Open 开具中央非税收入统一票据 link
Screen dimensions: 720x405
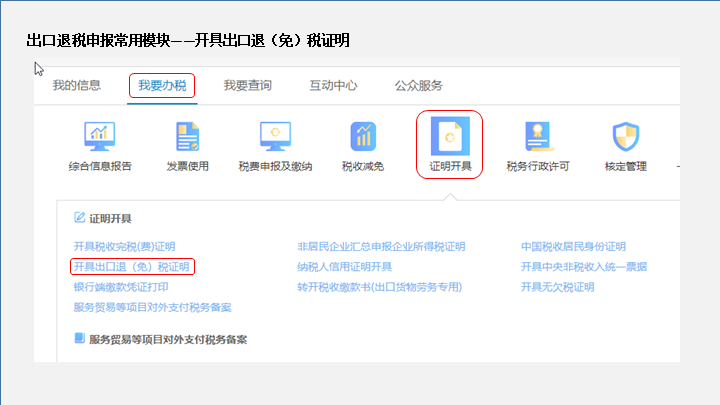pyautogui.click(x=584, y=267)
